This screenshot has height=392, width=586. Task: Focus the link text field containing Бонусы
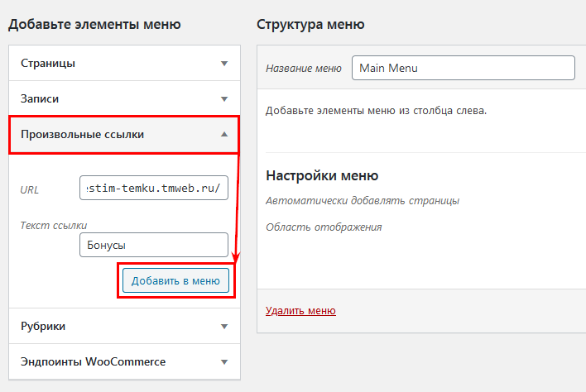pyautogui.click(x=154, y=245)
